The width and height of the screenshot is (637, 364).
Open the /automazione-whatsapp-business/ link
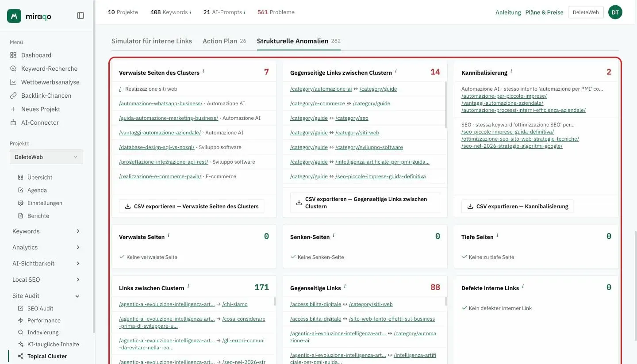[161, 103]
